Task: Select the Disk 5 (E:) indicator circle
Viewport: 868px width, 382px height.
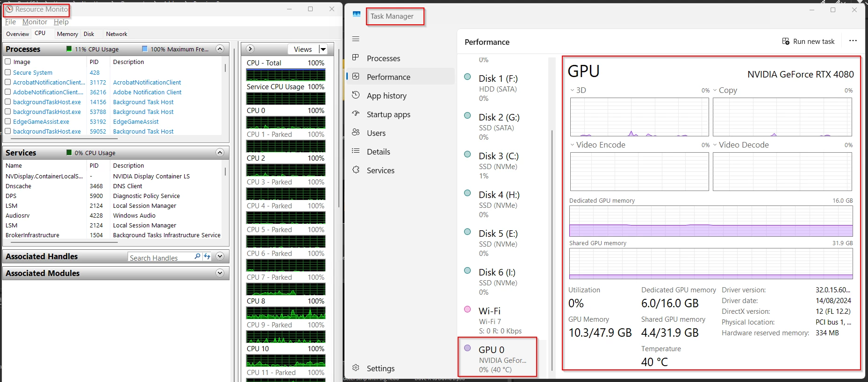Action: point(467,232)
